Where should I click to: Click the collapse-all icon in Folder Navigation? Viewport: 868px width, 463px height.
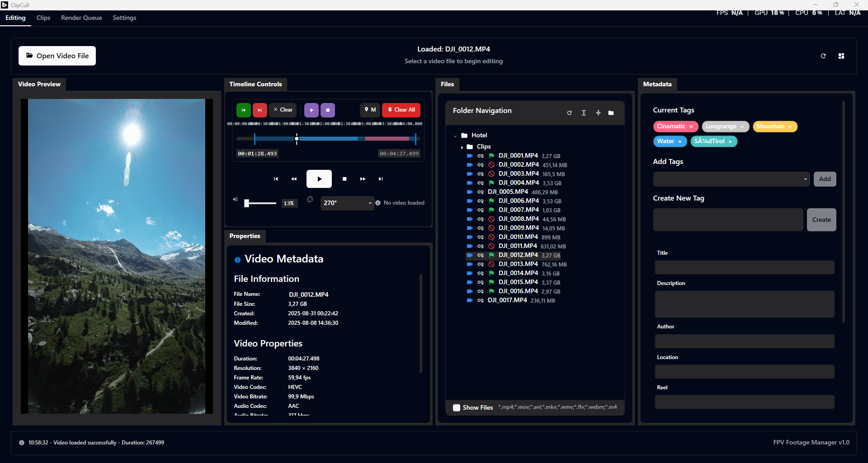tap(598, 113)
